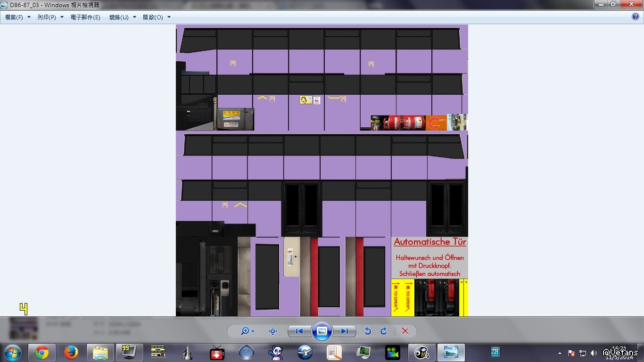644x362 pixels.
Task: Open the help question mark icon
Action: [636, 16]
